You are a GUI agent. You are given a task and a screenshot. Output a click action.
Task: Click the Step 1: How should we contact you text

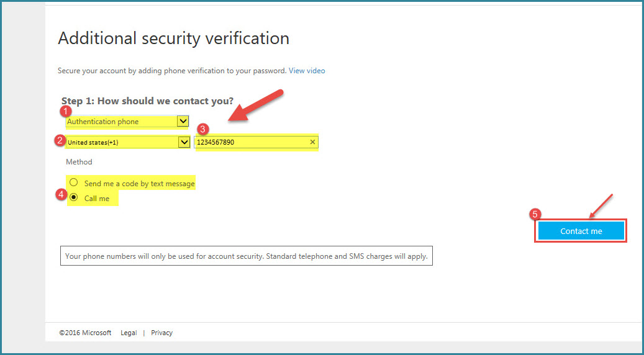tap(147, 101)
